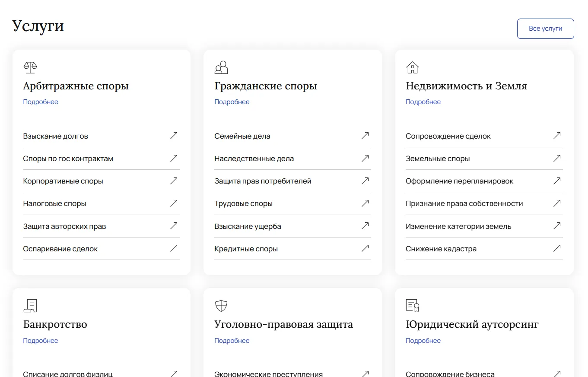Click the people icon above Гражданские споры
The height and width of the screenshot is (377, 588).
[x=221, y=67]
